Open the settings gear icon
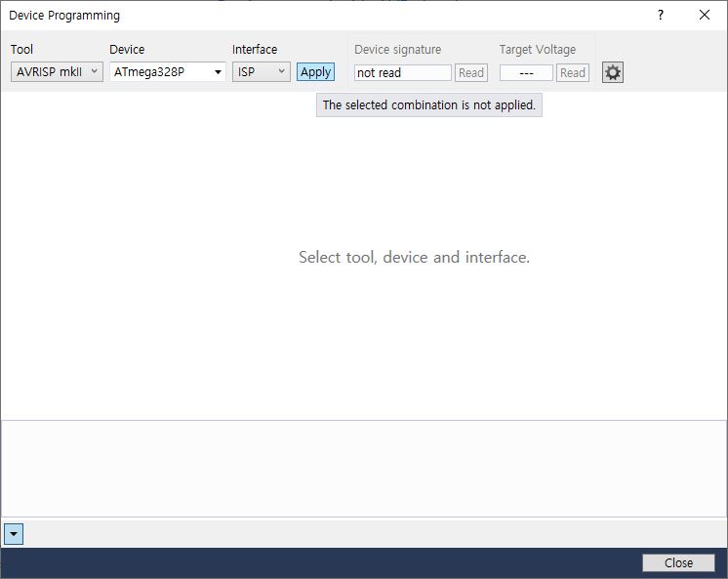The image size is (728, 579). tap(613, 72)
